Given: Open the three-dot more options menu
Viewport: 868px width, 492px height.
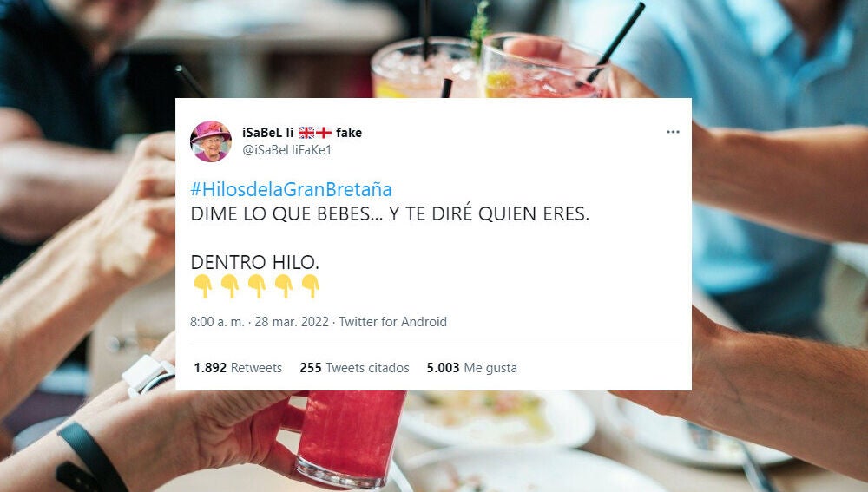Looking at the screenshot, I should pyautogui.click(x=673, y=132).
